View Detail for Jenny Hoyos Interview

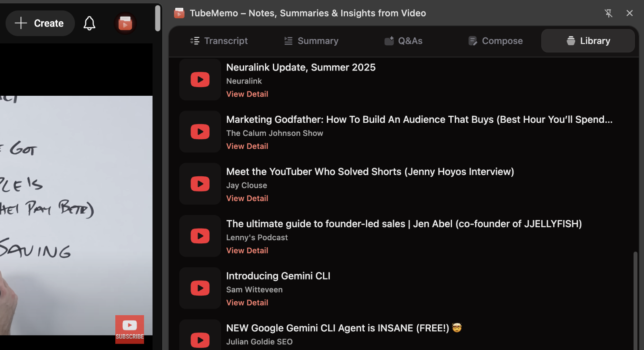click(x=247, y=199)
